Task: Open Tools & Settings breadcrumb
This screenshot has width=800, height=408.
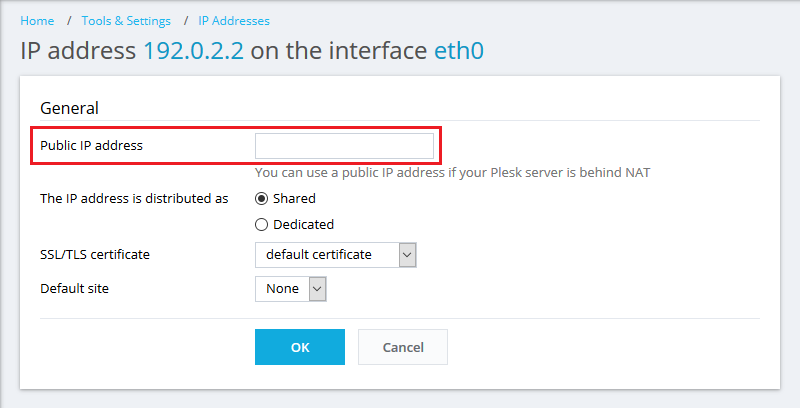Action: click(126, 20)
